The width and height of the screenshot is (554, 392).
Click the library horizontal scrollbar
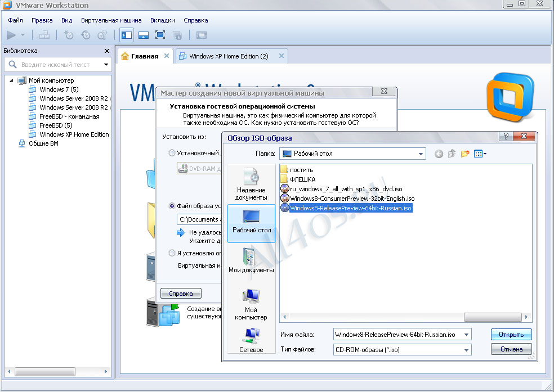pos(45,372)
